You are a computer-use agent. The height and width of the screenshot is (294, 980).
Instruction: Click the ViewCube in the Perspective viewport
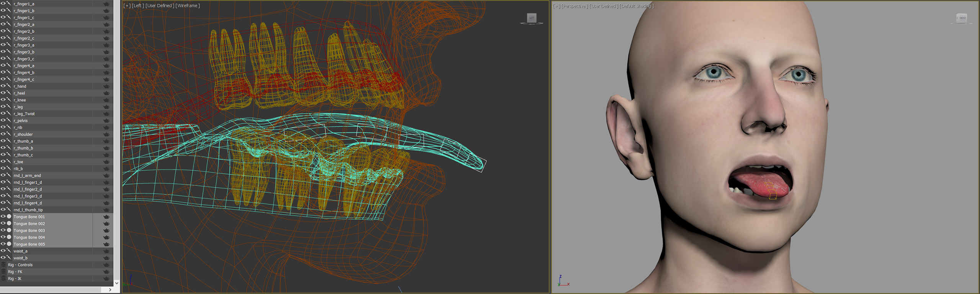point(961,18)
